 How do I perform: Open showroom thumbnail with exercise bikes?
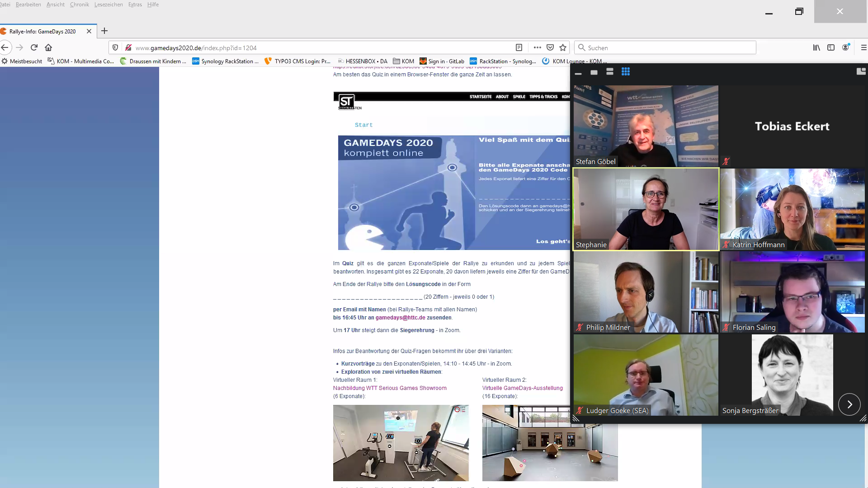(401, 443)
